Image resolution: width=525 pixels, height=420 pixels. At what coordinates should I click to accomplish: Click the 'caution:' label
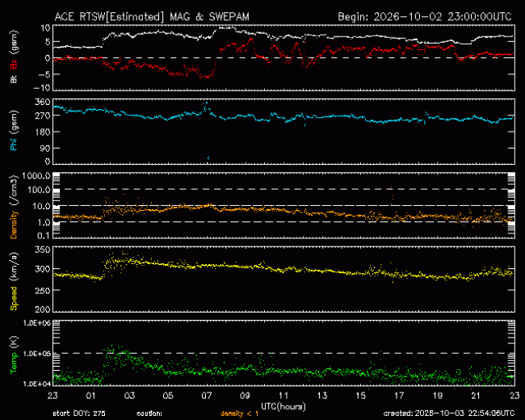149,414
